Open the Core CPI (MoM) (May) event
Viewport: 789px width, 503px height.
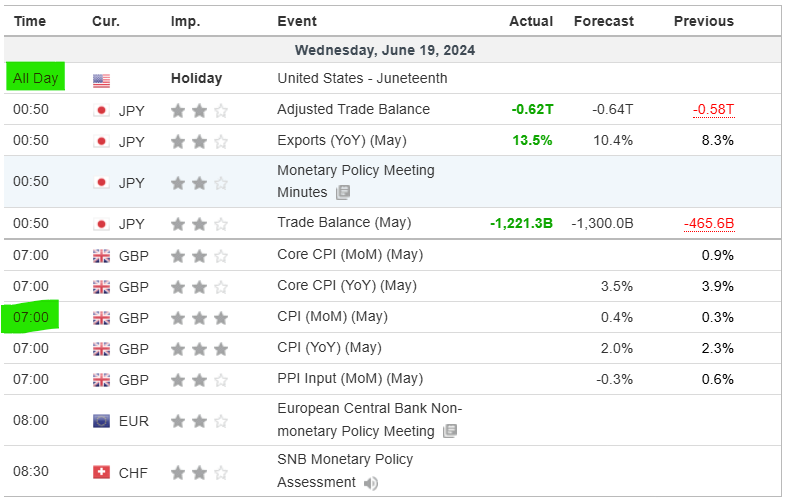click(x=346, y=255)
